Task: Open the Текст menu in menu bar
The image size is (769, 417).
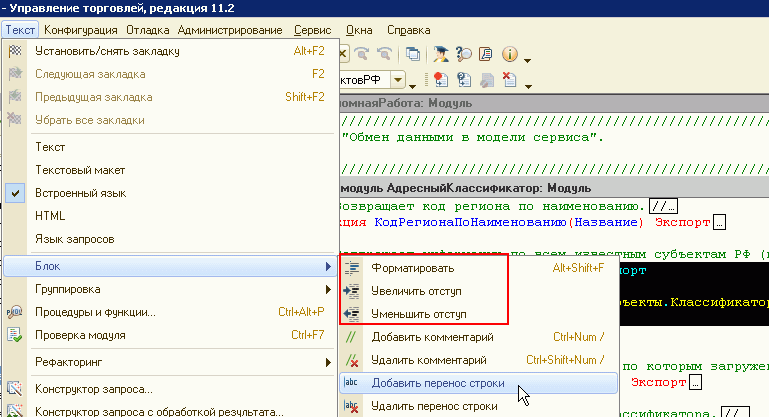Action: [20, 30]
